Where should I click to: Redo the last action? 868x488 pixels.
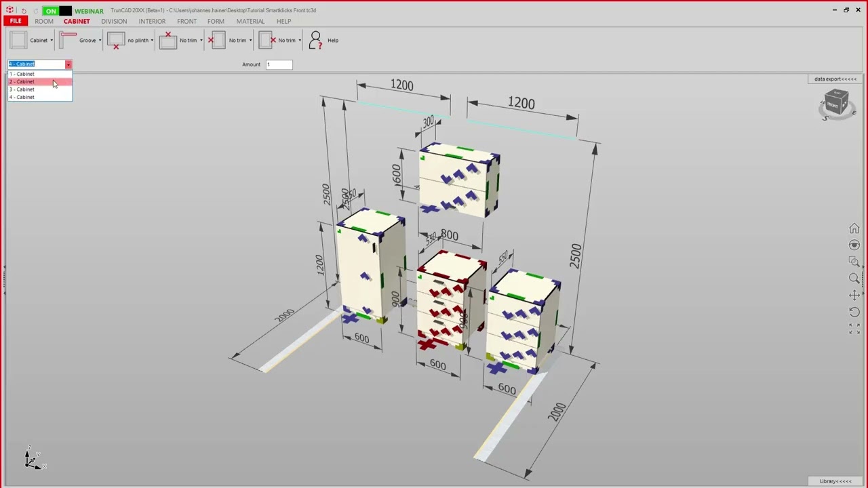35,11
